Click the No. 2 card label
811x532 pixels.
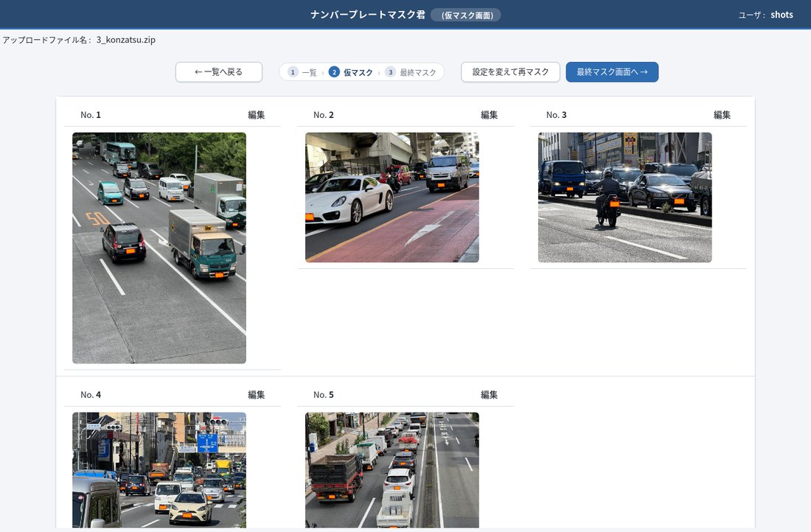[x=323, y=115]
